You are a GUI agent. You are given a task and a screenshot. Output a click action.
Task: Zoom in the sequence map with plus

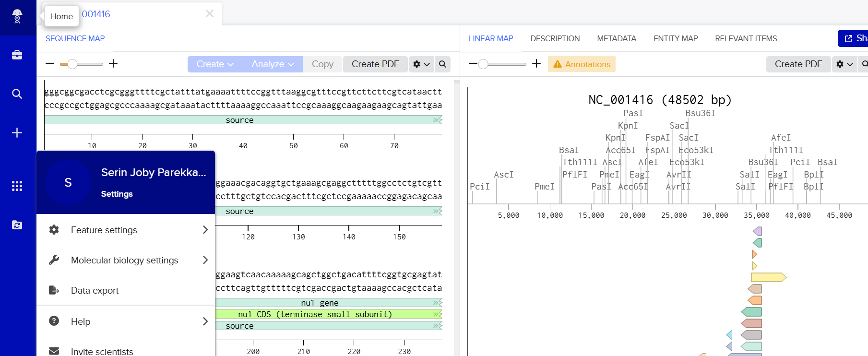113,64
